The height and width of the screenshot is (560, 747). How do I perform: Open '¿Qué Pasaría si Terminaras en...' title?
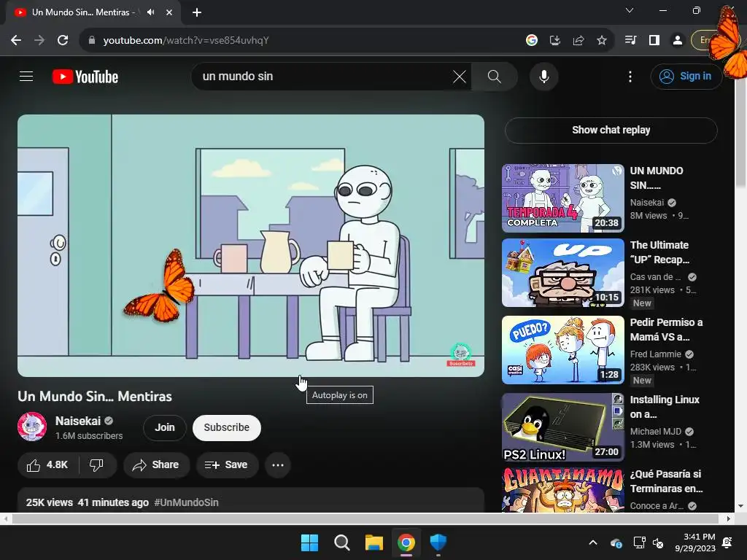coord(666,481)
